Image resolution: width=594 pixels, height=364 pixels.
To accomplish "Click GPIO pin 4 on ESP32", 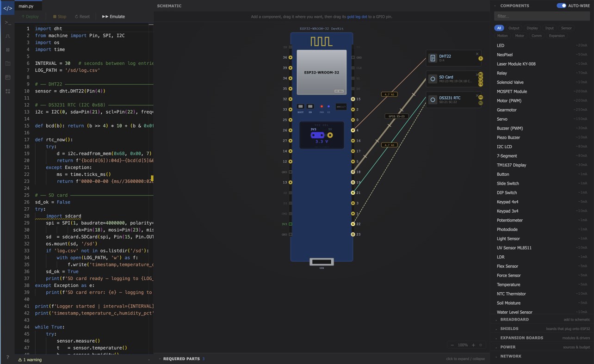I will pyautogui.click(x=353, y=130).
